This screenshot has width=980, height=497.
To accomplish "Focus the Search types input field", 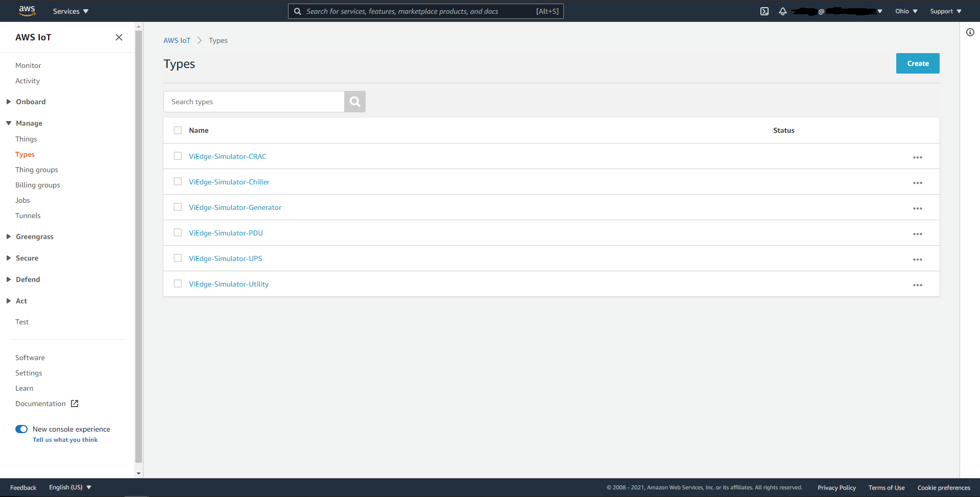I will [x=254, y=102].
